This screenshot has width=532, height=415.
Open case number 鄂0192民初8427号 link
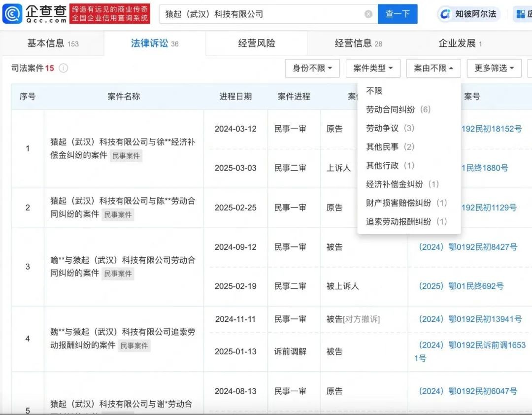click(x=467, y=247)
